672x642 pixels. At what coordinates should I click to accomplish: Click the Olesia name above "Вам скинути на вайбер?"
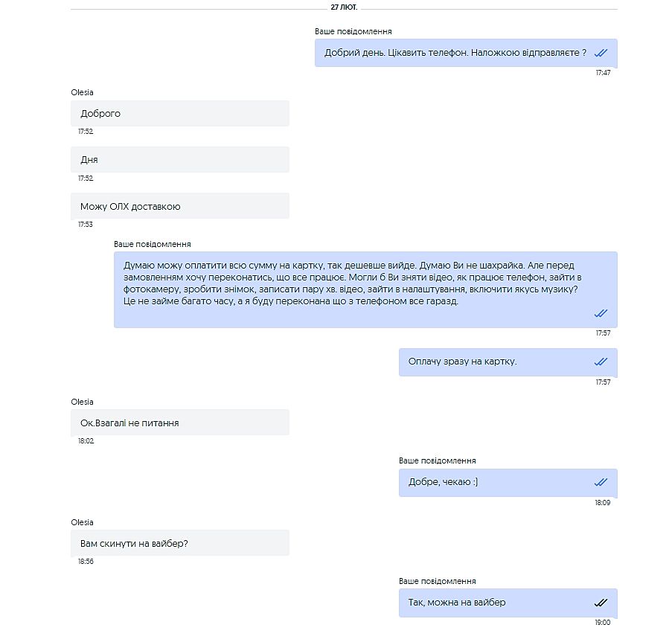click(x=83, y=522)
